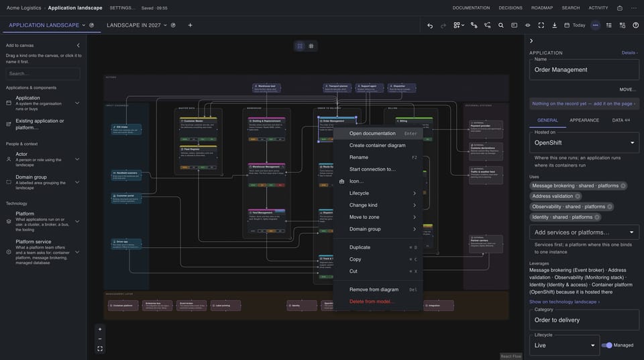Open the add-elements grid icon menu
Screen dimensions: 644x360
[459, 26]
